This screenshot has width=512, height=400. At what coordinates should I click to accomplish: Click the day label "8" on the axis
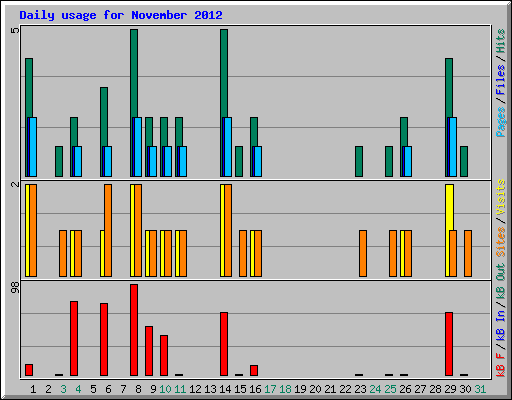(x=138, y=389)
